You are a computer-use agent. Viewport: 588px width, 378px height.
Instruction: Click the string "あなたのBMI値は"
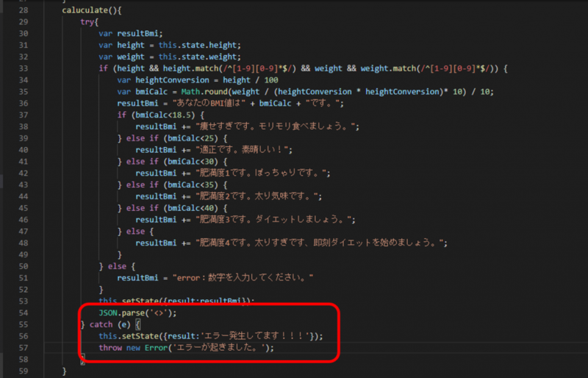[209, 104]
